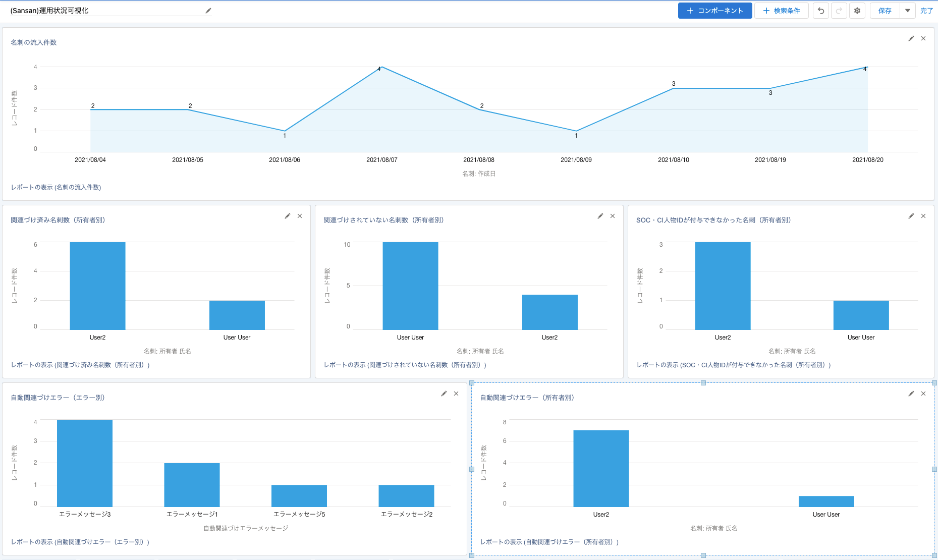Add a 検索条件 filter
This screenshot has height=560, width=938.
point(781,11)
